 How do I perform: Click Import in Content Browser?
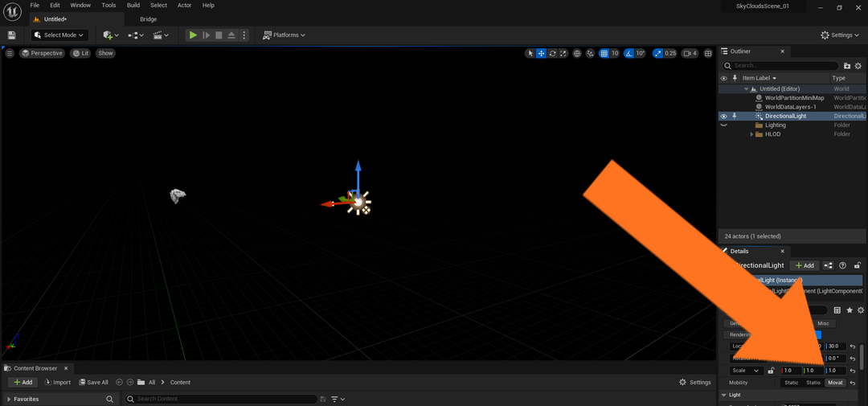(x=57, y=383)
